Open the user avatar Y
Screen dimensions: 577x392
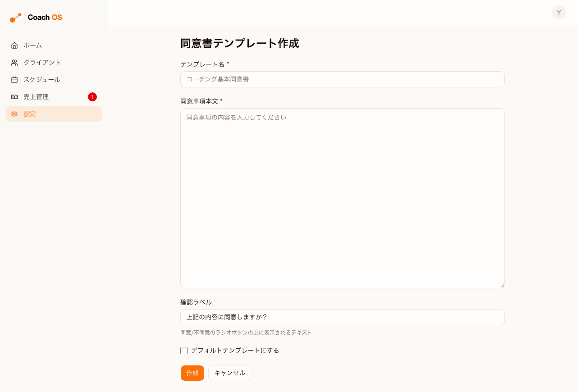tap(559, 13)
